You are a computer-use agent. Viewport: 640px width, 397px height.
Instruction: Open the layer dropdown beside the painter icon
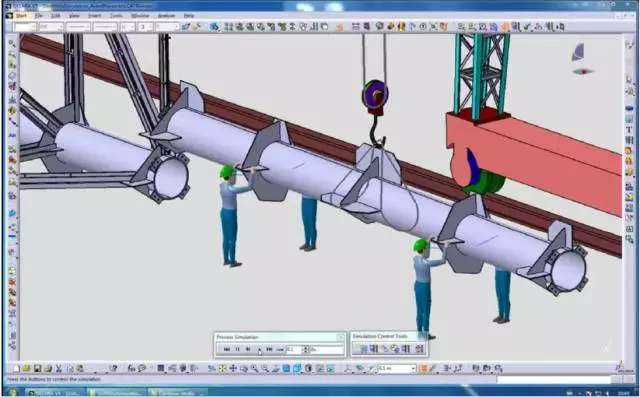click(x=168, y=27)
